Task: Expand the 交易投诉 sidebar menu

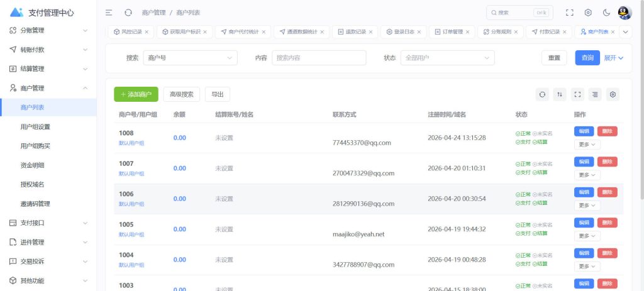Action: tap(48, 261)
